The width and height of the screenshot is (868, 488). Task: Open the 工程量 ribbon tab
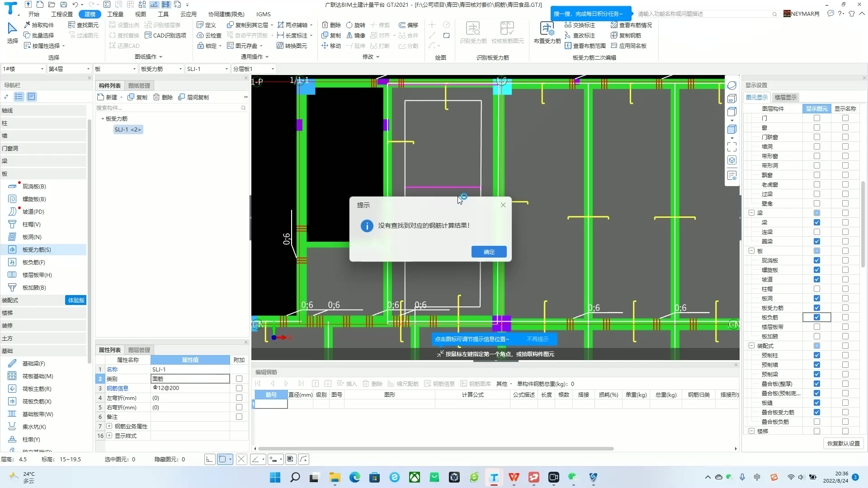tap(115, 14)
